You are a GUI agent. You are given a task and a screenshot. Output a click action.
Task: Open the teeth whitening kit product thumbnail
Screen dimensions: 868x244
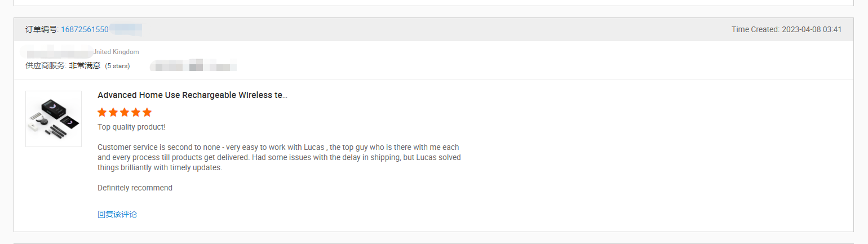coord(54,119)
